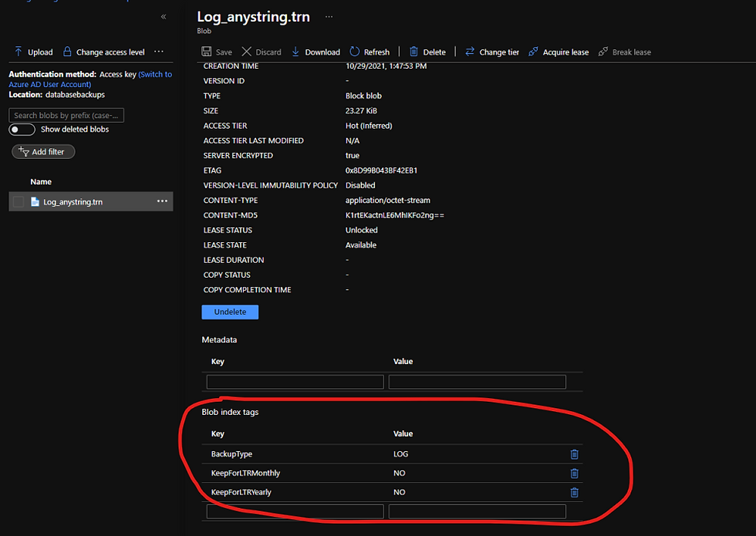The image size is (756, 536).
Task: Toggle Show deleted blobs switch
Action: coord(22,130)
